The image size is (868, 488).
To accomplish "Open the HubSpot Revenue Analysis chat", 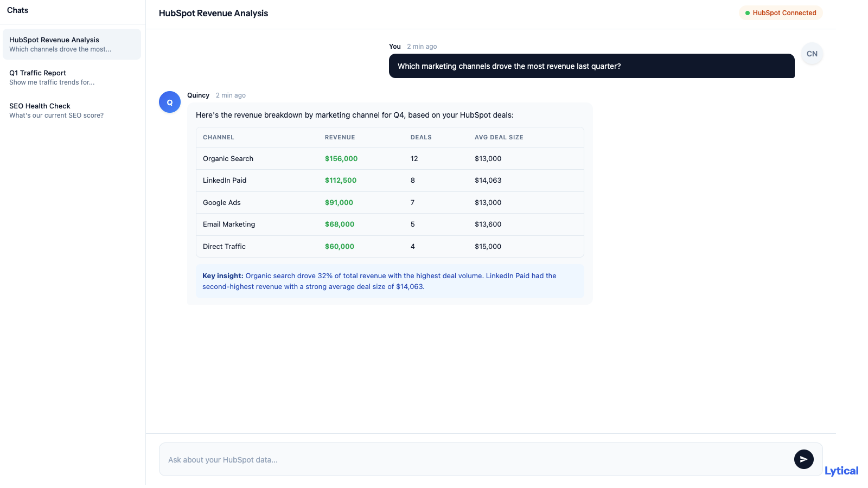I will [72, 44].
